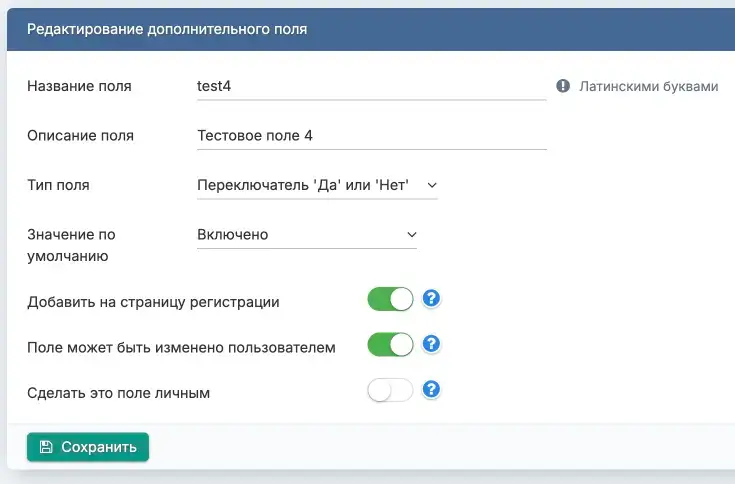Open help icon for 'Сделать это поле личным'
This screenshot has height=484, width=735.
click(432, 390)
